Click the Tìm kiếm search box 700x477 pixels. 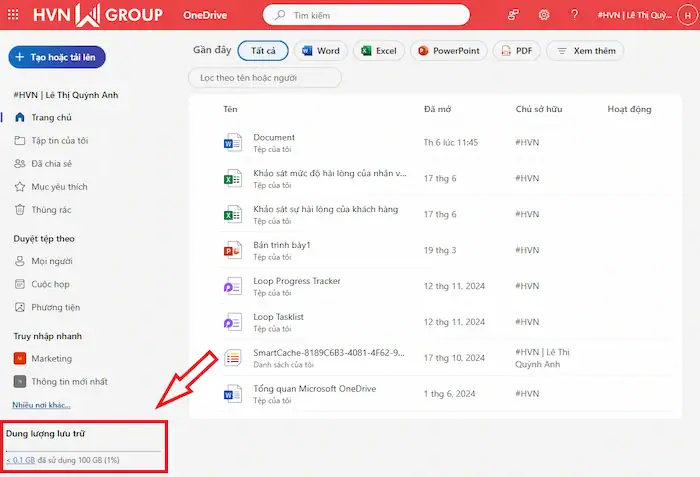click(366, 15)
